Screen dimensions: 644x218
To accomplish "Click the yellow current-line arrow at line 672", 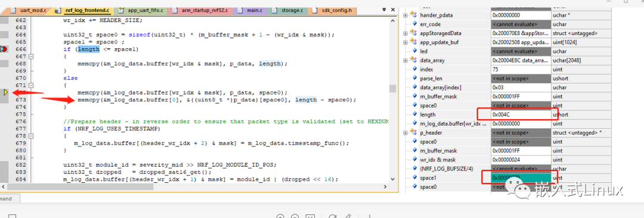I will pyautogui.click(x=5, y=93).
